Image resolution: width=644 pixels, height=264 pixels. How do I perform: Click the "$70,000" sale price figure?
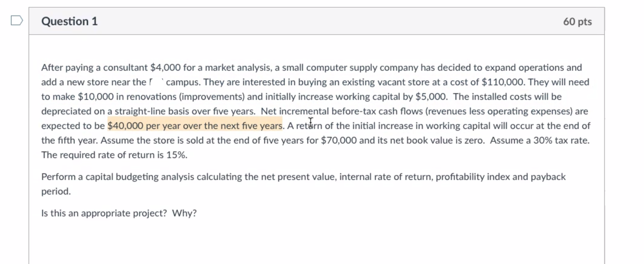(x=338, y=141)
